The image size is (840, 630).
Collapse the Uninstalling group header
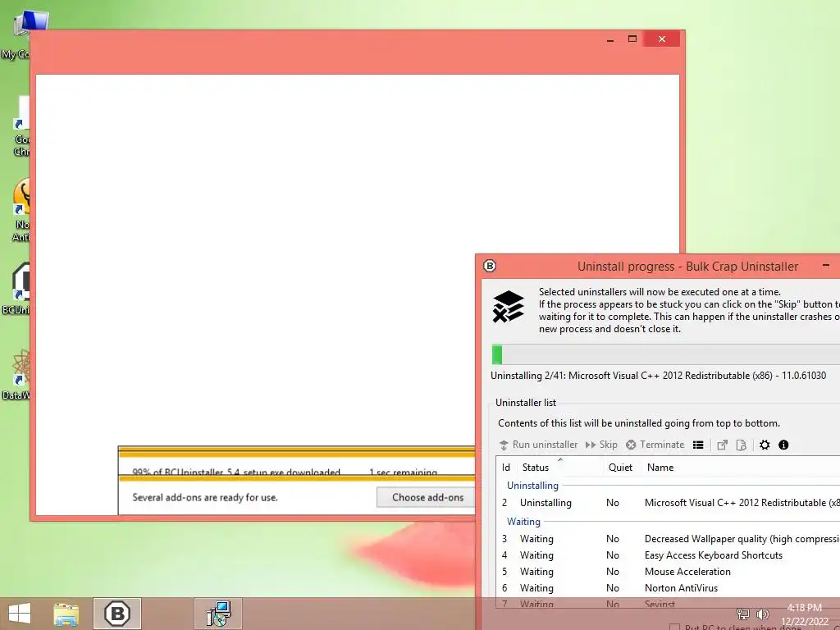pos(532,486)
